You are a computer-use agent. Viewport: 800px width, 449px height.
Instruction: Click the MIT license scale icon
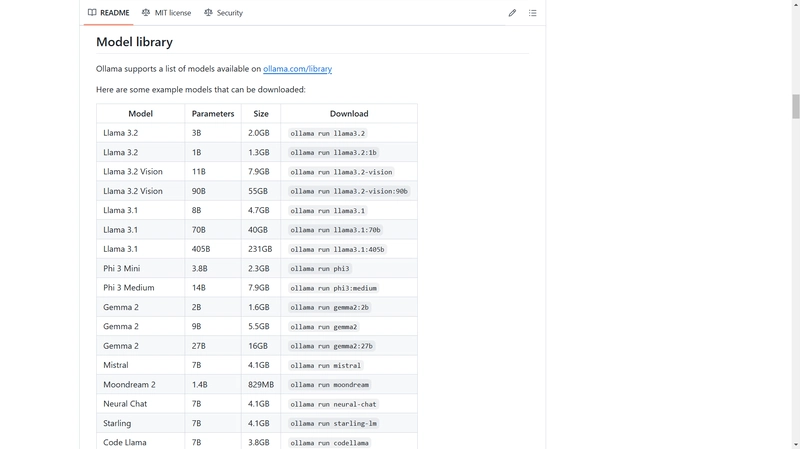coord(146,12)
